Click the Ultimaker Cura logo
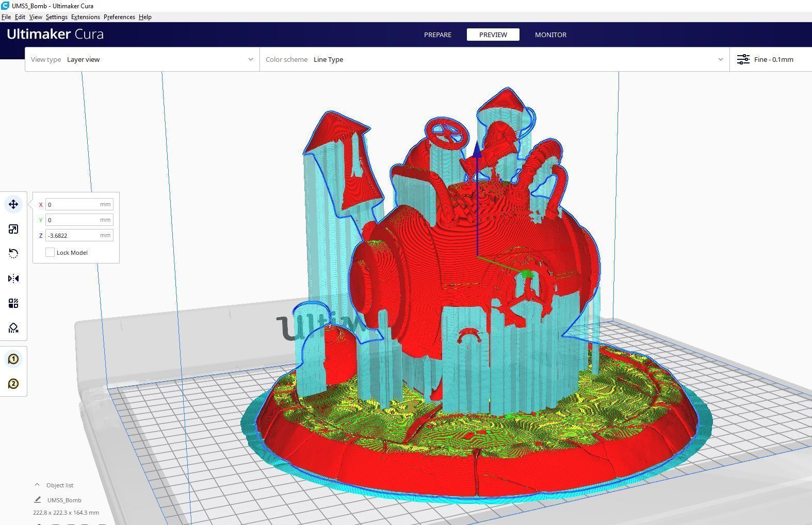This screenshot has width=812, height=525. [x=55, y=34]
